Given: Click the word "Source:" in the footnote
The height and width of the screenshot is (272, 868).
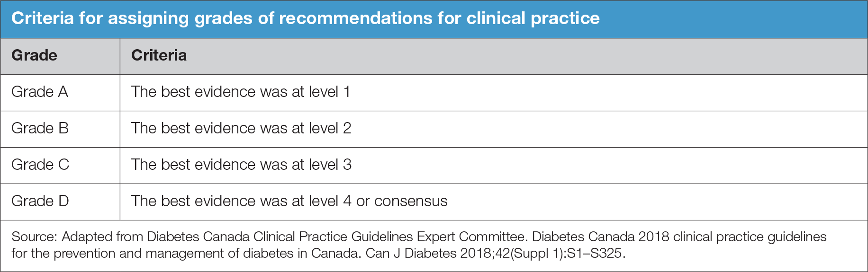Looking at the screenshot, I should coord(34,237).
